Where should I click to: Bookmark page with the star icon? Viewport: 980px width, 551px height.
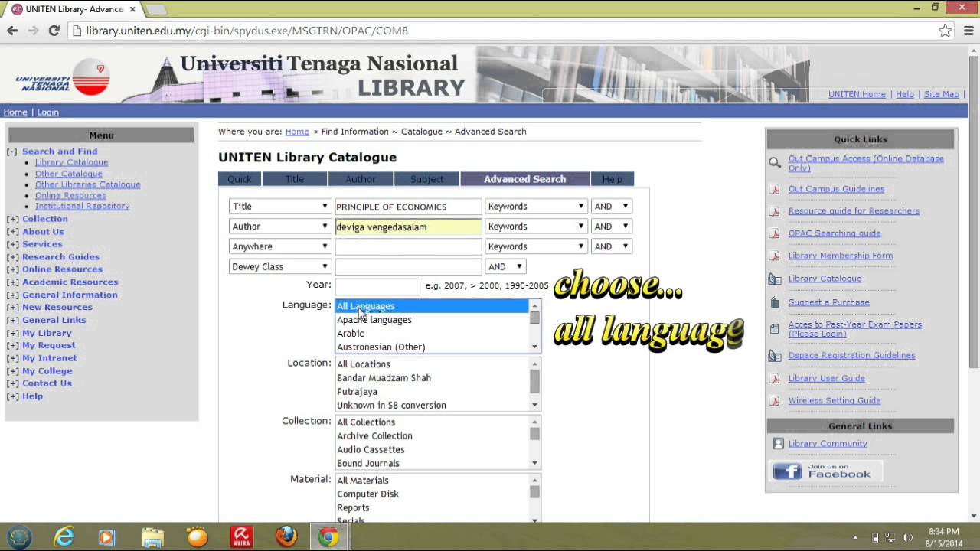pyautogui.click(x=945, y=31)
